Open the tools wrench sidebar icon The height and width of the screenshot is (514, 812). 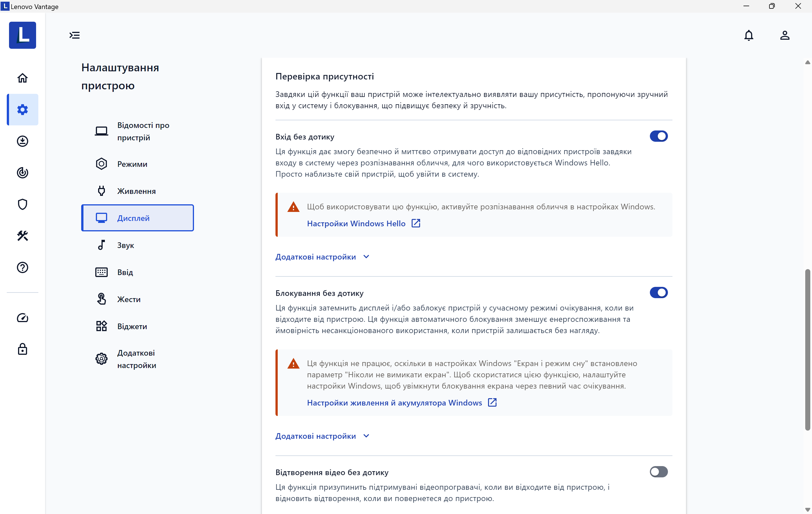point(22,236)
